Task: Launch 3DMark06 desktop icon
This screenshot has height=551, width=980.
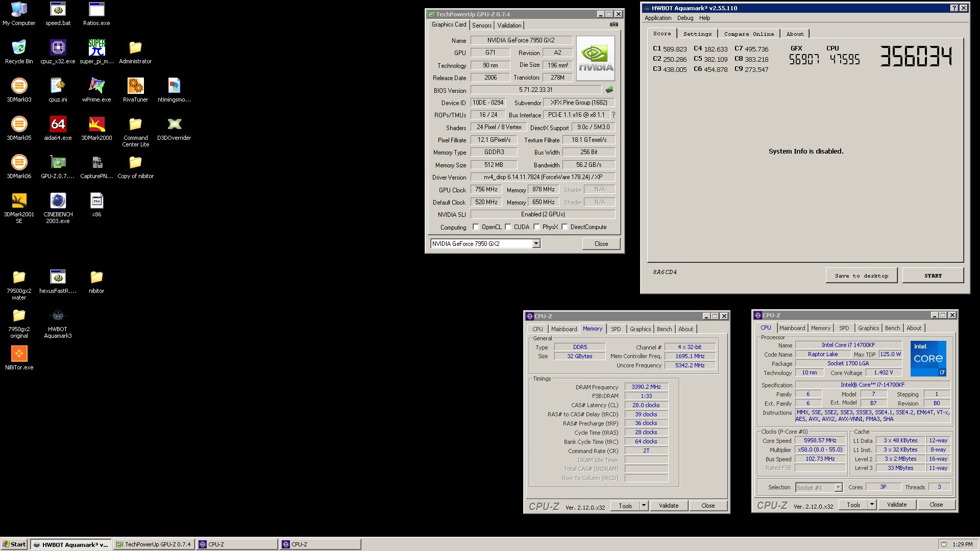Action: pos(19,167)
